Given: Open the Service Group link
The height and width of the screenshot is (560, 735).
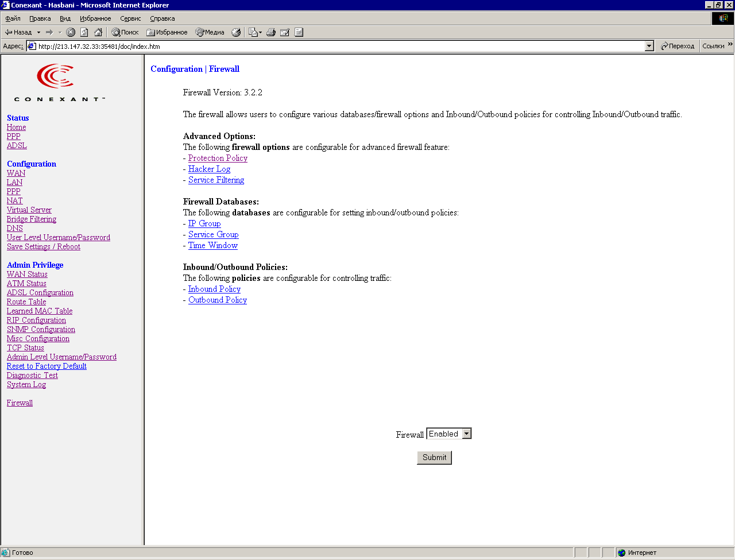Looking at the screenshot, I should click(x=213, y=234).
